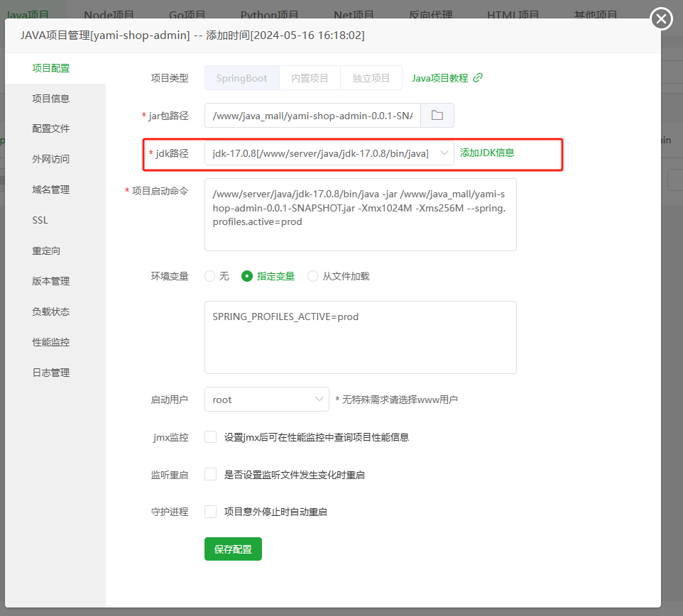Click the link icon after Java项目教程
This screenshot has width=683, height=616.
coord(478,78)
